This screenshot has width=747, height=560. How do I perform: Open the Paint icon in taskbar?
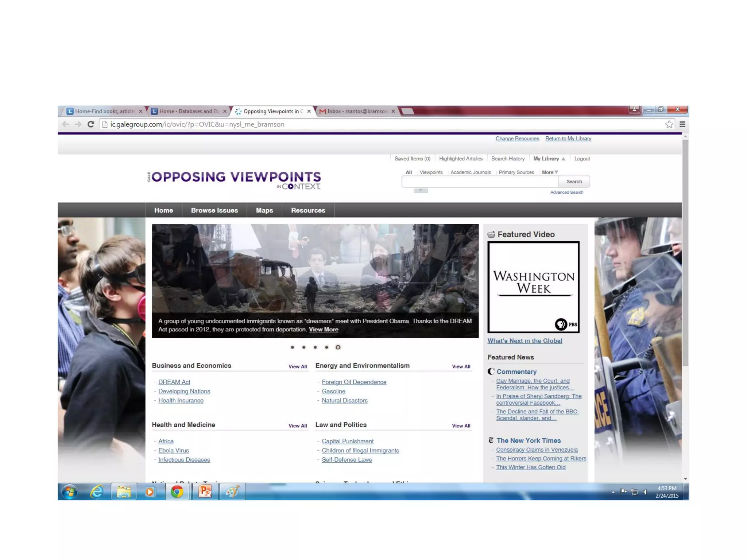pos(232,492)
